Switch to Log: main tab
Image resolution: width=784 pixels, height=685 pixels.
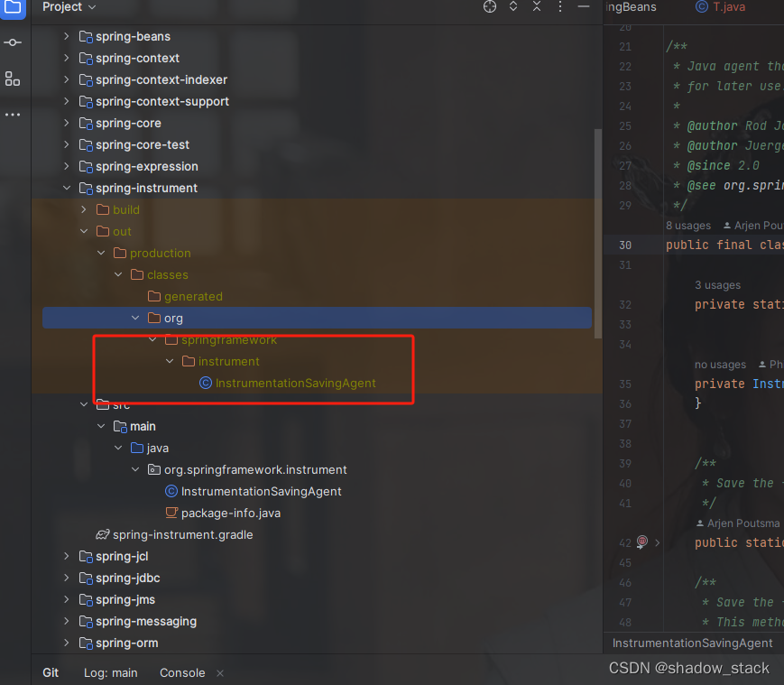(110, 673)
